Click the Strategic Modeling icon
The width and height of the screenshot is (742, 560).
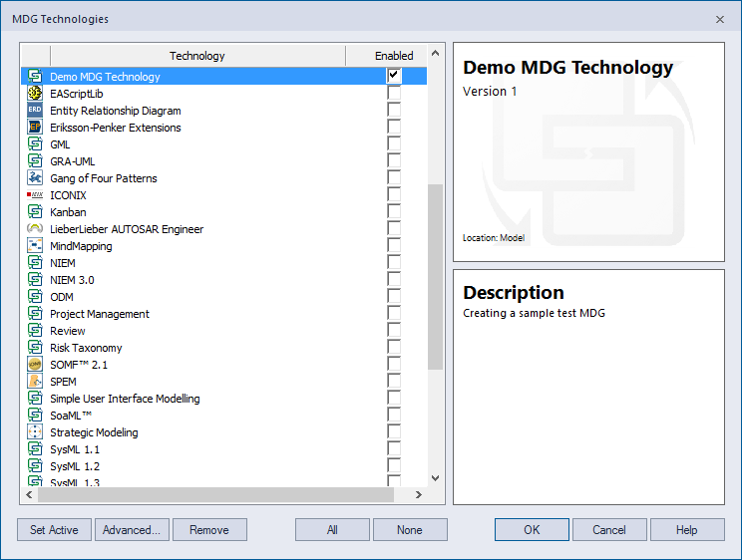tap(35, 432)
